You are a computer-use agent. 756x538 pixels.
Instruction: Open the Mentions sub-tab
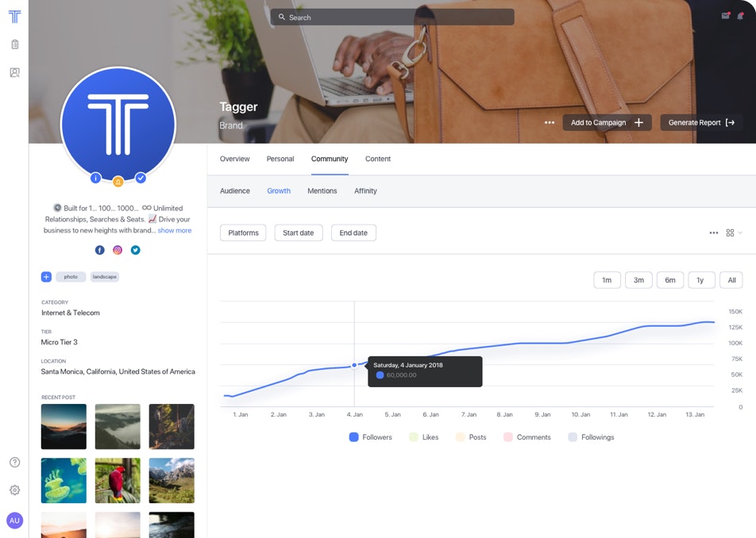(322, 191)
